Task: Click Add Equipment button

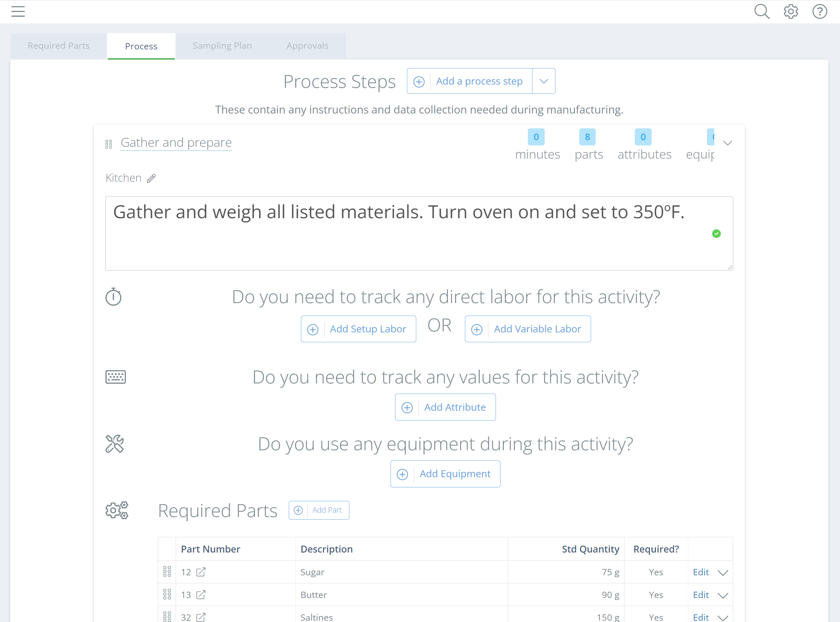Action: (x=445, y=474)
